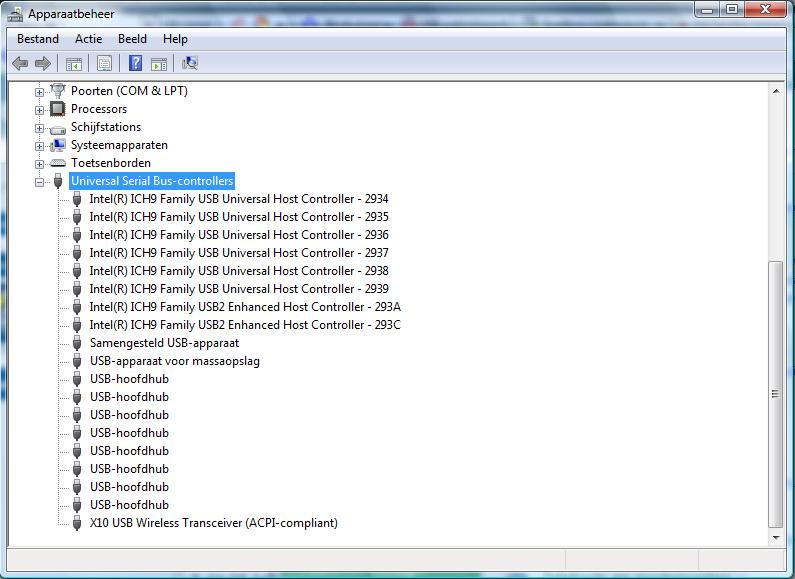This screenshot has height=579, width=795.
Task: Select Universal Host Controller - 2938
Action: click(x=239, y=271)
